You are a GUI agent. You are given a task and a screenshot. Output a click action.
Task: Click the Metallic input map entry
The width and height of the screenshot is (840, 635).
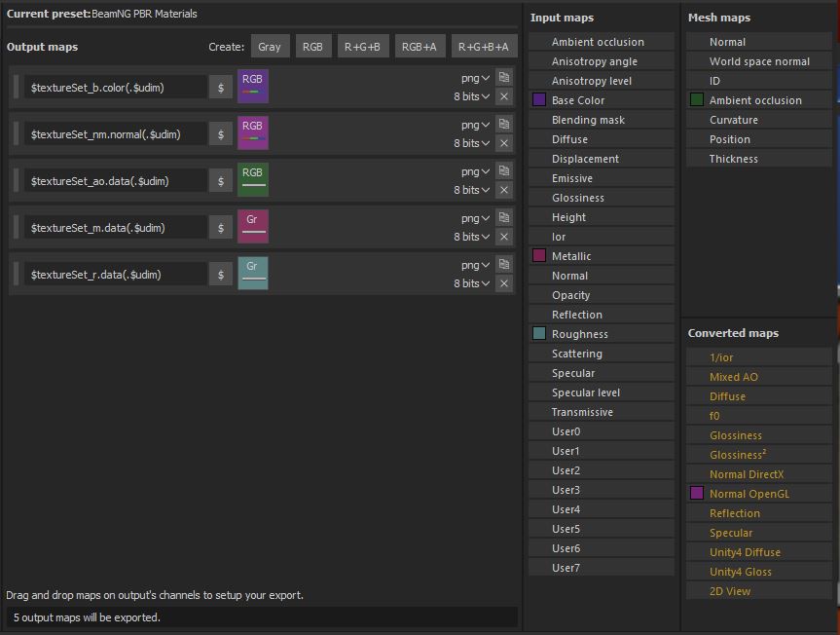571,256
